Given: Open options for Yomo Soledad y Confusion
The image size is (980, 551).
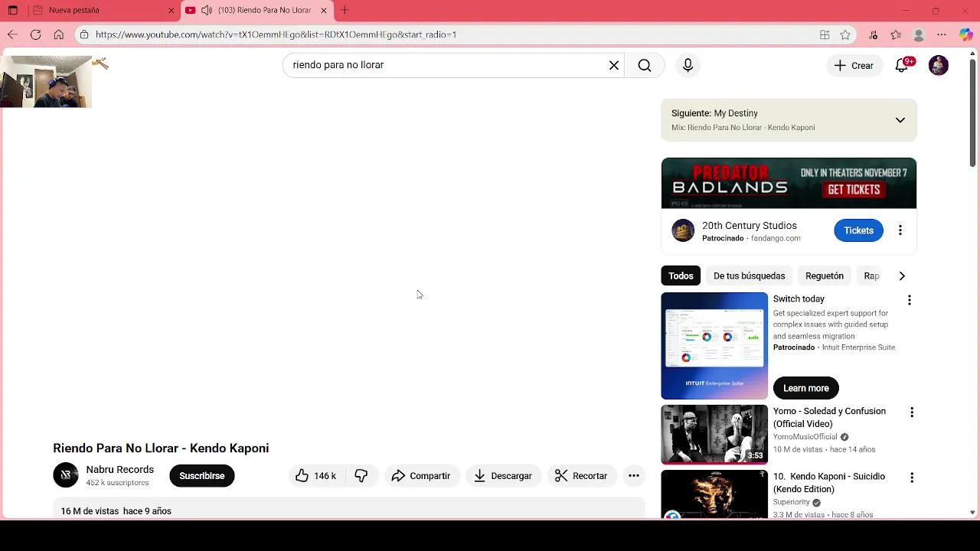Looking at the screenshot, I should [x=912, y=412].
